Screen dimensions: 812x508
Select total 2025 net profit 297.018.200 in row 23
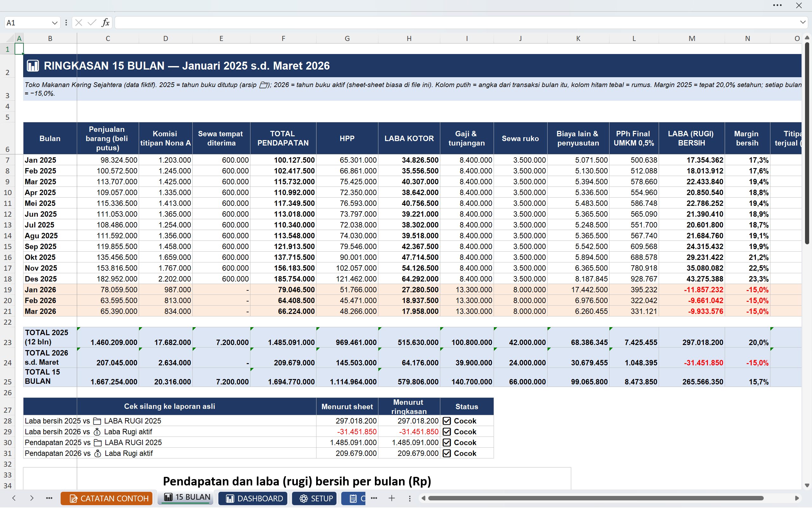[x=691, y=338]
